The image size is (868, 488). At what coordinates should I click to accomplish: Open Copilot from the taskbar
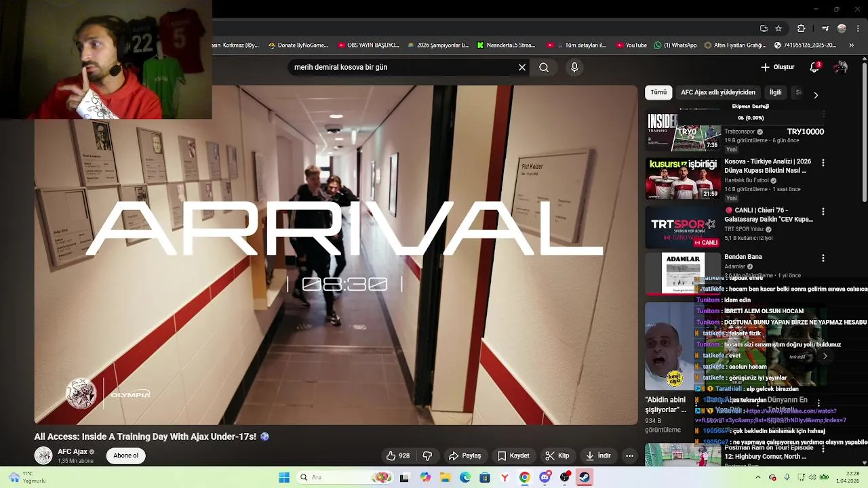click(x=425, y=477)
